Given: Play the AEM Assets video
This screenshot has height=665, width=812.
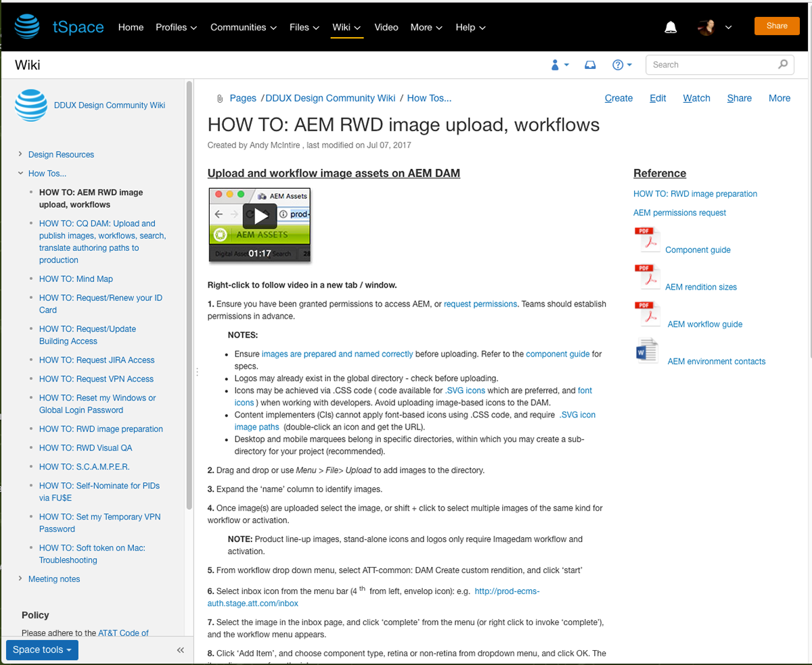Looking at the screenshot, I should tap(260, 216).
